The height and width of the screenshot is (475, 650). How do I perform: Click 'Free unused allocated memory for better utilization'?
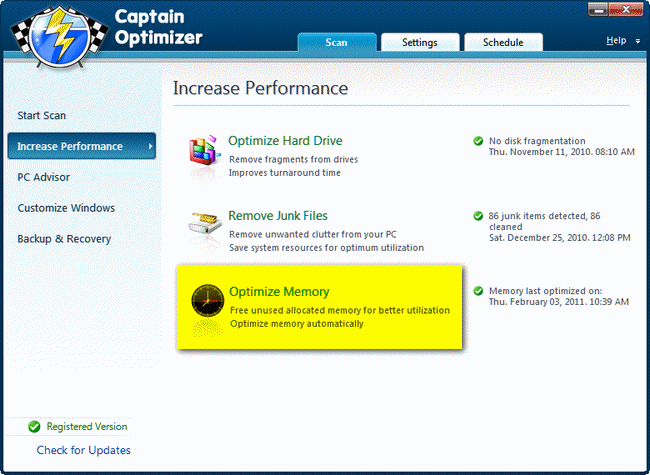(x=340, y=310)
